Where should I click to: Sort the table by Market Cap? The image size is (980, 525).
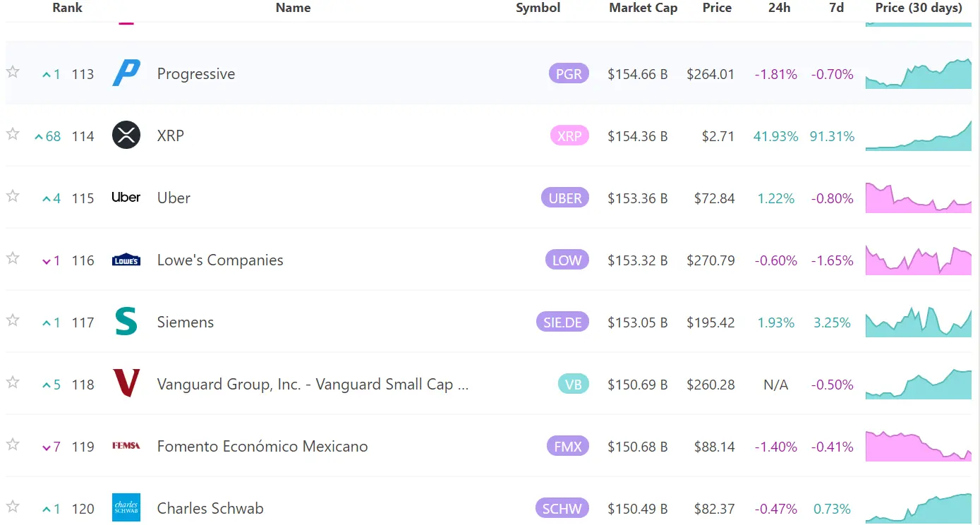click(x=643, y=8)
